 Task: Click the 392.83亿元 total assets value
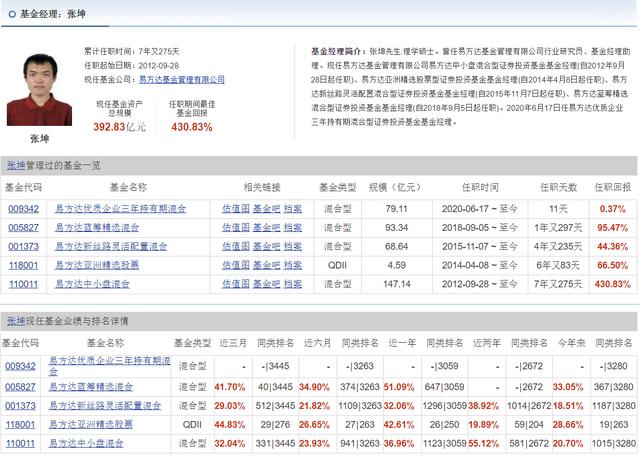click(x=120, y=127)
